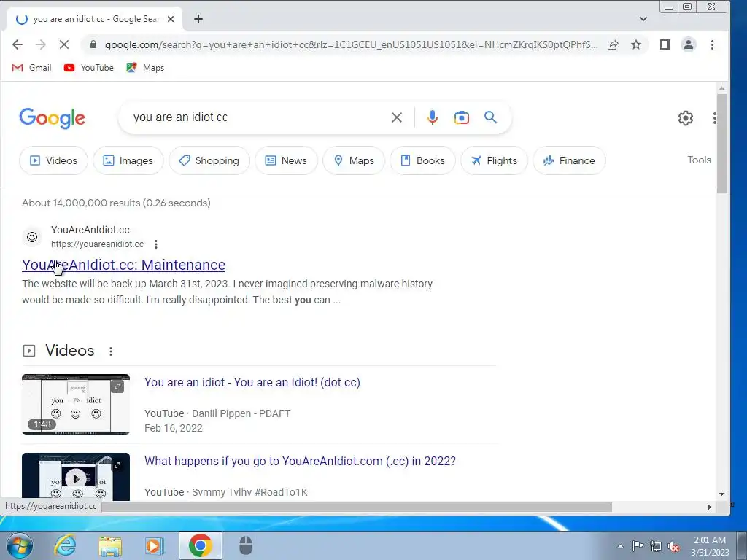Viewport: 747px width, 560px height.
Task: Expand the first video thumbnail preview icon
Action: coord(117,386)
